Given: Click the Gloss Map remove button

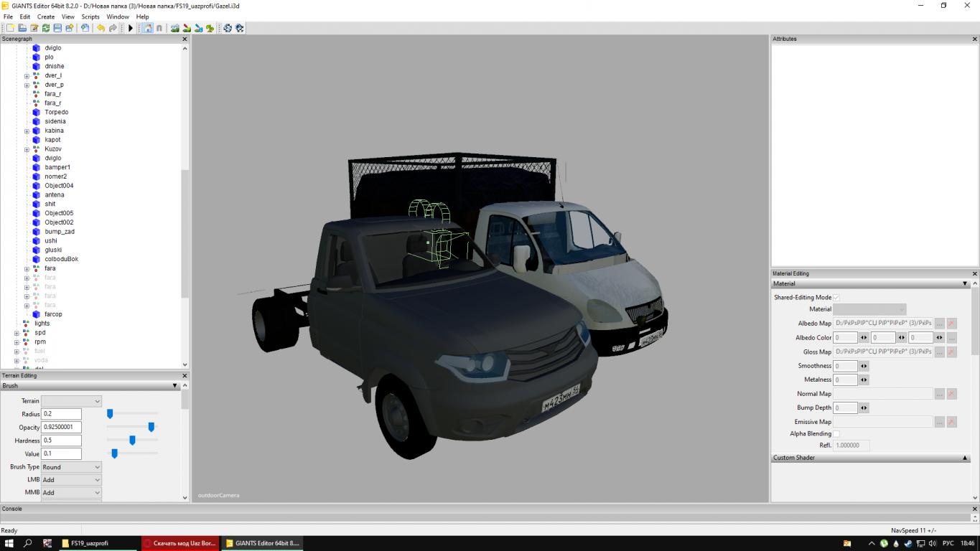Looking at the screenshot, I should click(x=951, y=352).
